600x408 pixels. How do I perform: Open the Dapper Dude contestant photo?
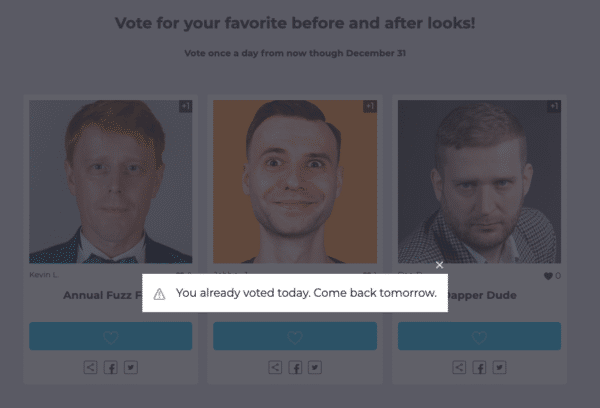point(479,180)
